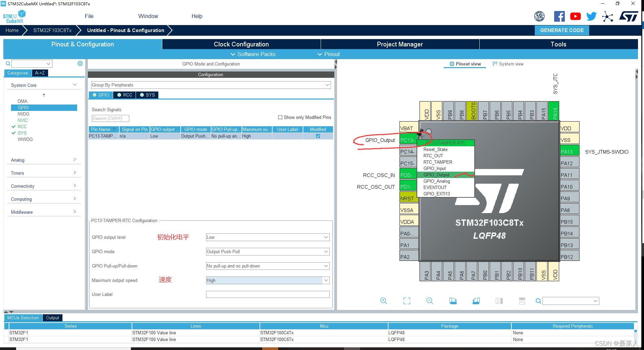Screen dimensions: 644x350
Task: Click the User Label input field
Action: click(268, 294)
